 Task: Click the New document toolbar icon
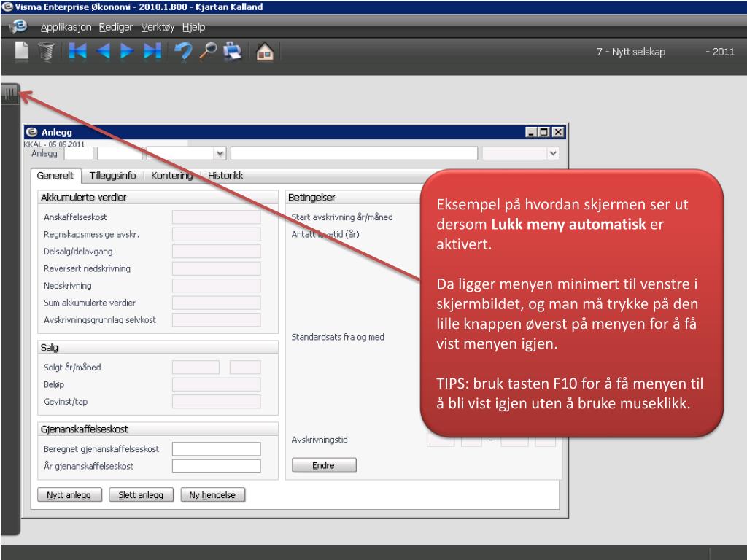21,51
